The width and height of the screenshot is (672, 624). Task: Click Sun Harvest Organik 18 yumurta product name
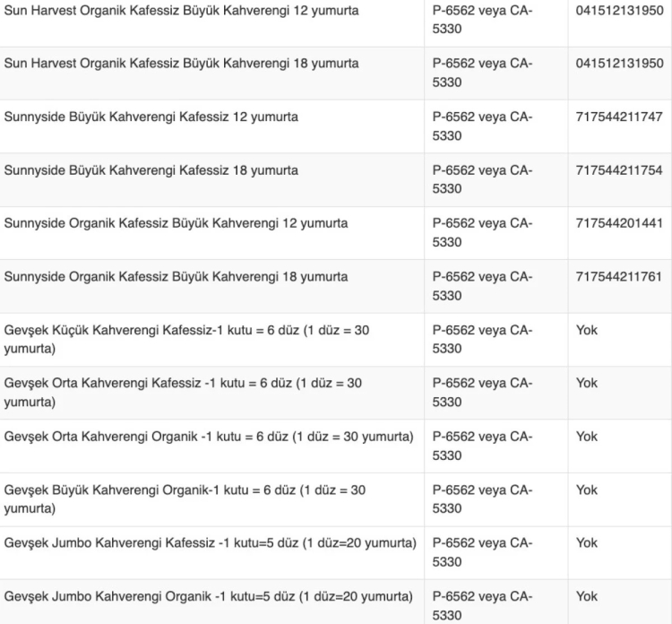coord(181,64)
